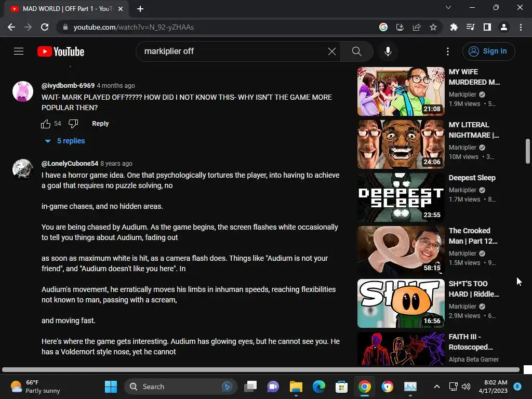Select the 'MAD WORLD | OFF Part 1' tab

coord(66,9)
